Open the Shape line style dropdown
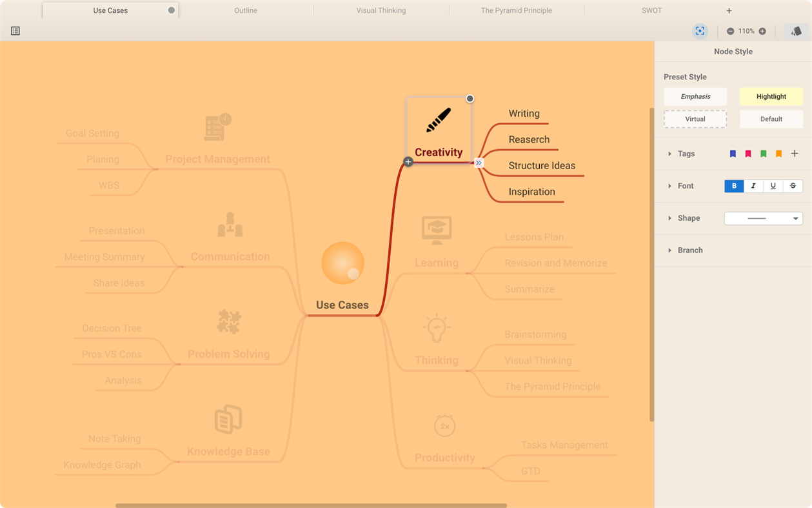812x508 pixels. tap(763, 218)
